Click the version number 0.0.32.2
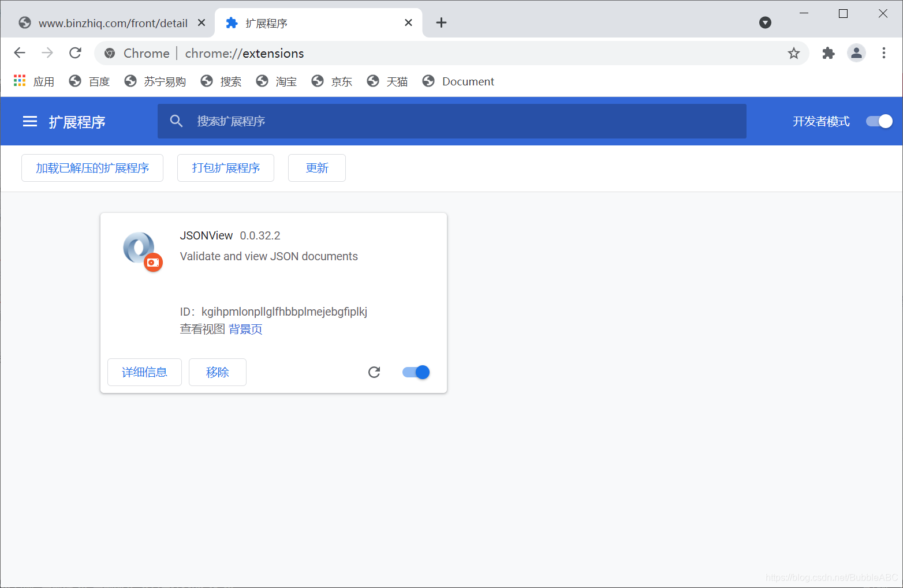Image resolution: width=903 pixels, height=588 pixels. pyautogui.click(x=260, y=235)
